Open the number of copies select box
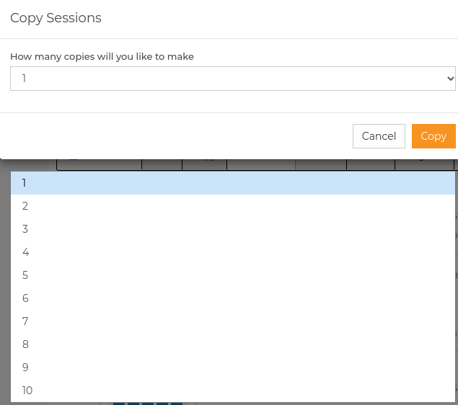The image size is (458, 405). click(x=233, y=78)
